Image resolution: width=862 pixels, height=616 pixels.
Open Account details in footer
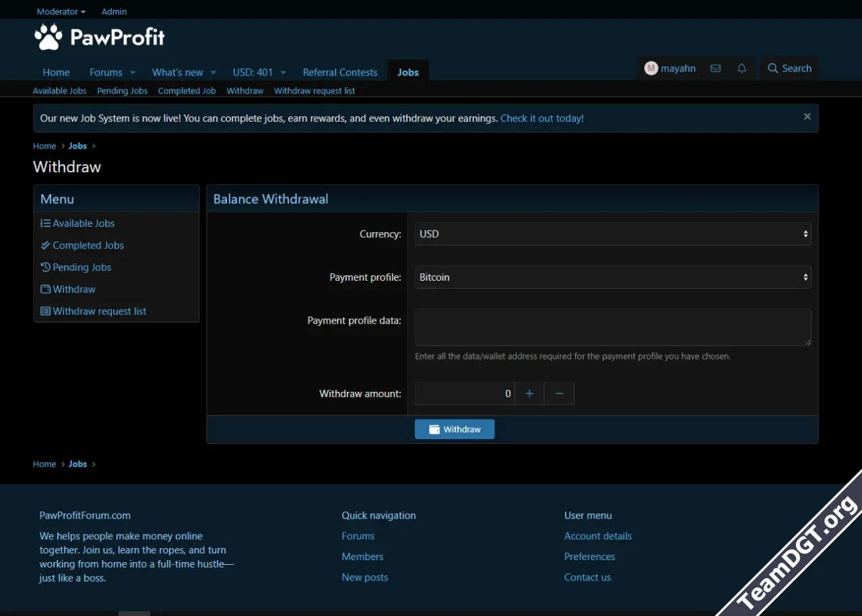click(597, 536)
